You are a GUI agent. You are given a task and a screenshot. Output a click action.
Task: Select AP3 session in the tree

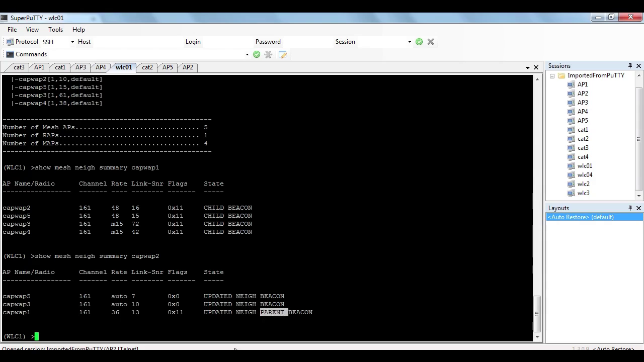[583, 103]
